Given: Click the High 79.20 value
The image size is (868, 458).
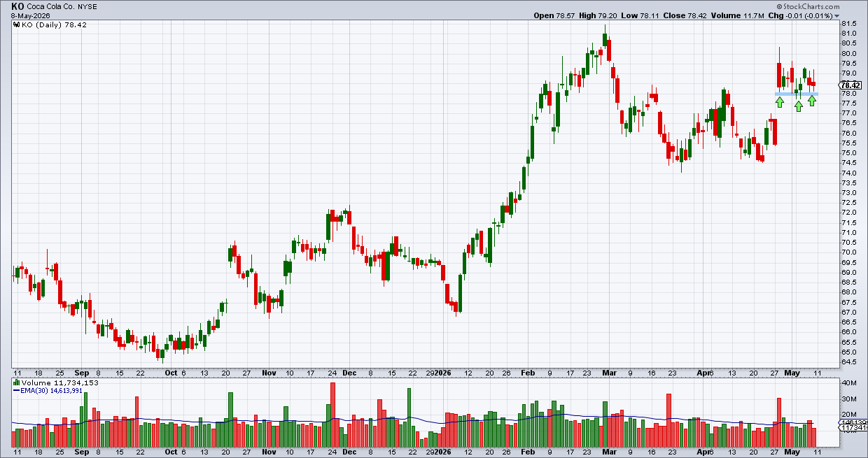Looking at the screenshot, I should click(x=599, y=15).
